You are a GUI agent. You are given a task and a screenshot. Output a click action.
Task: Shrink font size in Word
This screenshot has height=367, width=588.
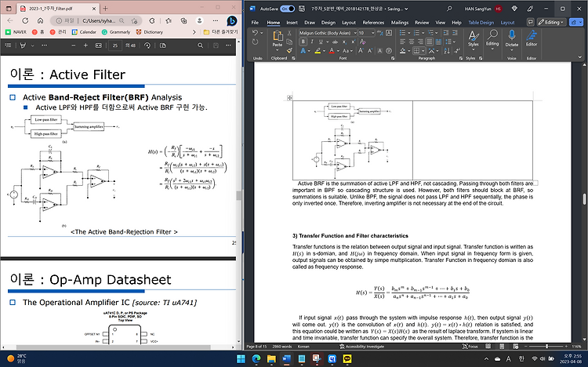tap(370, 51)
